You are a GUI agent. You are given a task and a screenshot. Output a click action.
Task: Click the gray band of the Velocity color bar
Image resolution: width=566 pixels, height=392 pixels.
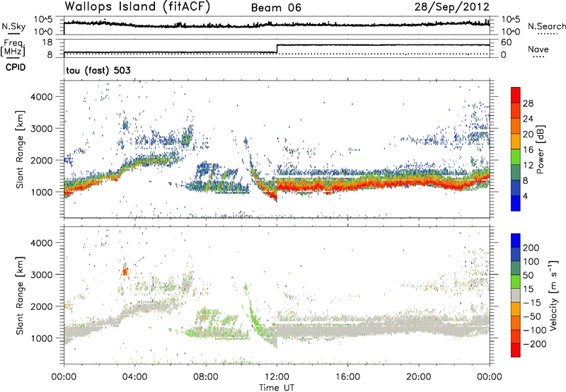tap(516, 295)
